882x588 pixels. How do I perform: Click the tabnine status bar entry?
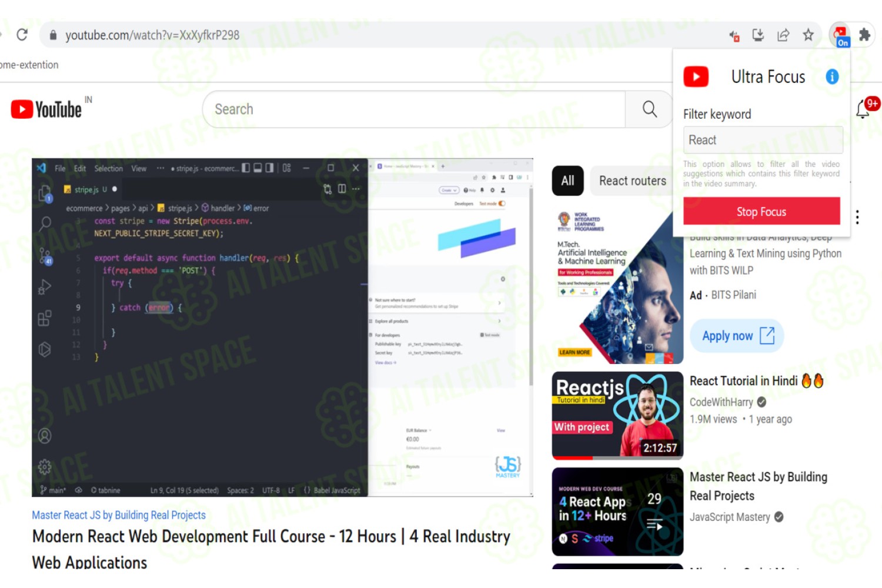(x=106, y=490)
